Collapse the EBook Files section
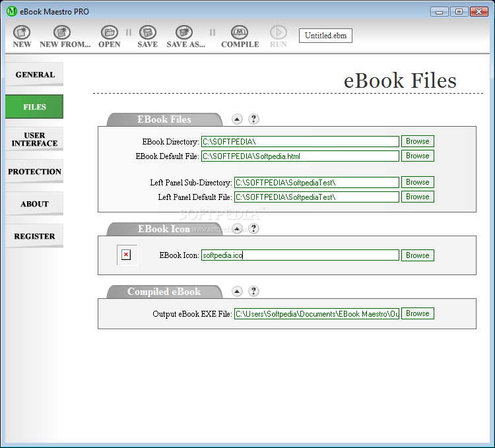The width and height of the screenshot is (495, 448). pyautogui.click(x=237, y=119)
